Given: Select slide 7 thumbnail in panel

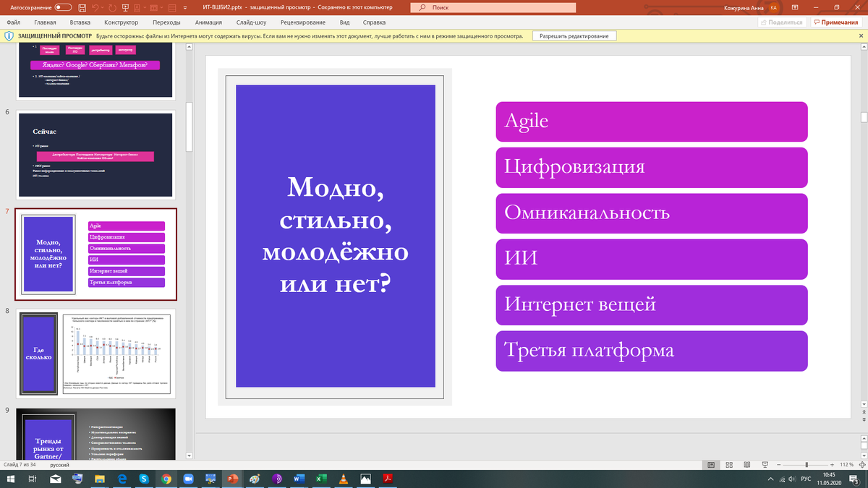Looking at the screenshot, I should coord(95,254).
